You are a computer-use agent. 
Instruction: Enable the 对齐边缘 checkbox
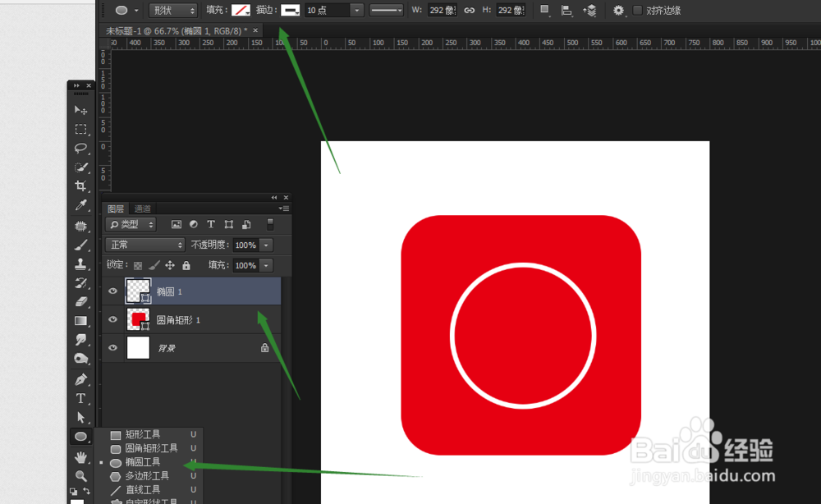(x=638, y=10)
